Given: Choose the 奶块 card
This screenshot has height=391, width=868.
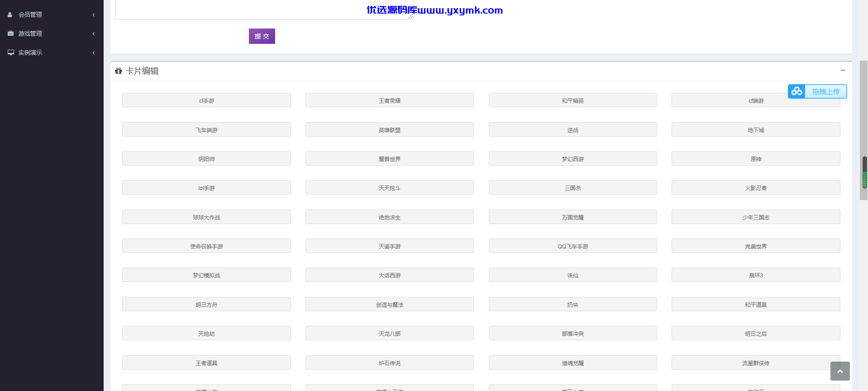Looking at the screenshot, I should click(573, 305).
